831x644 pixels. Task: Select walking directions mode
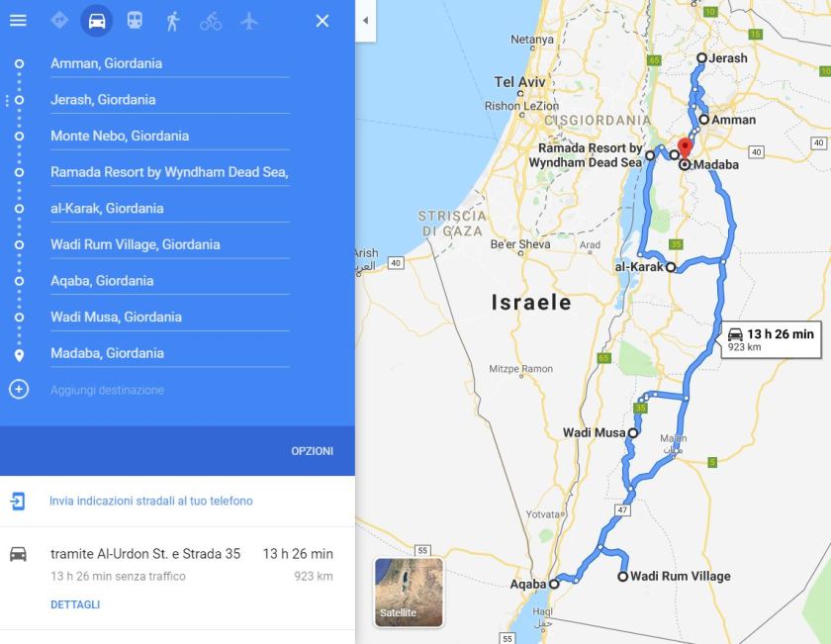click(173, 21)
